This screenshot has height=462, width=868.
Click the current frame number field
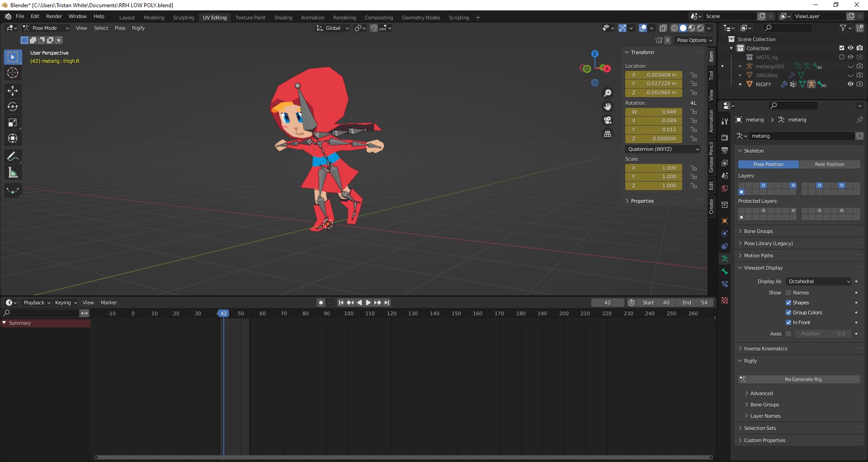coord(607,303)
